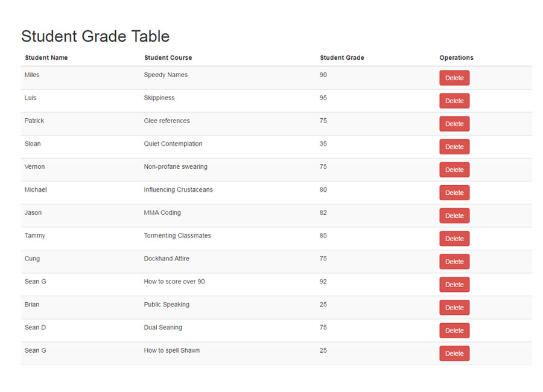Click the Student Course column header
This screenshot has width=543, height=392.
click(x=168, y=57)
